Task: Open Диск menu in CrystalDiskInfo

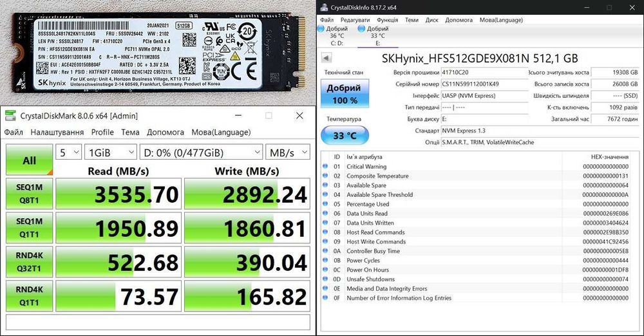Action: pyautogui.click(x=431, y=20)
